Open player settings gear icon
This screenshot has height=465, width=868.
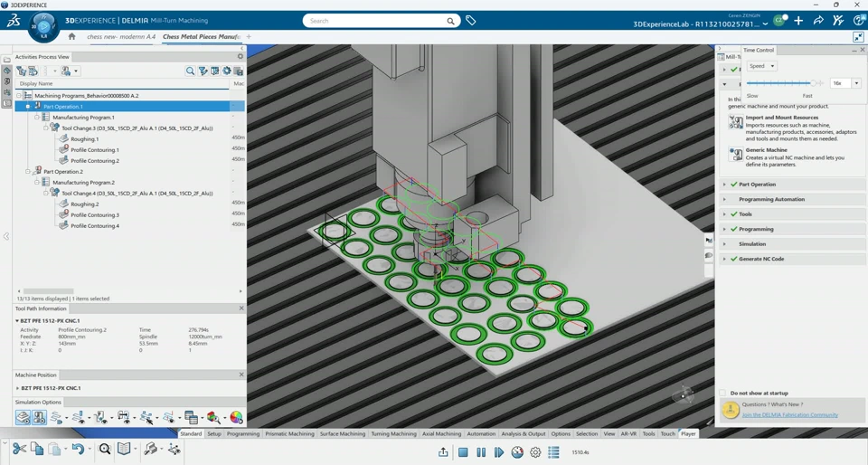[x=535, y=452]
